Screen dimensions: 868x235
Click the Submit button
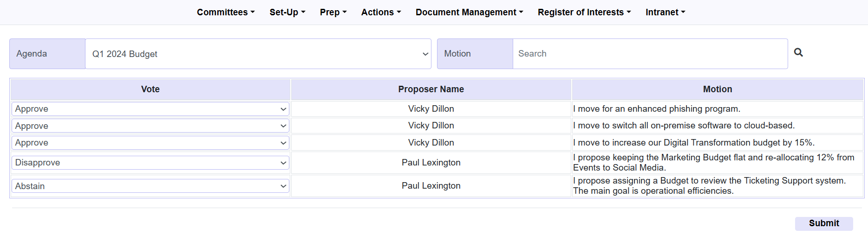[x=824, y=223]
